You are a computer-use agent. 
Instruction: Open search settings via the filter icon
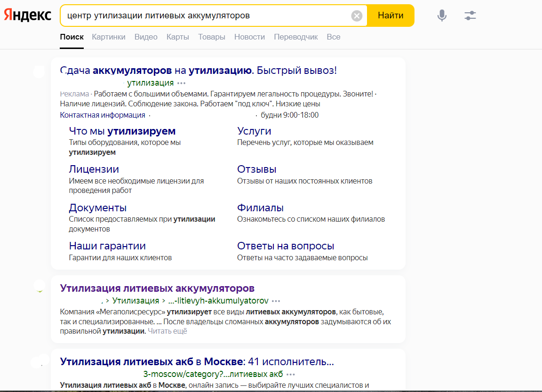(470, 15)
